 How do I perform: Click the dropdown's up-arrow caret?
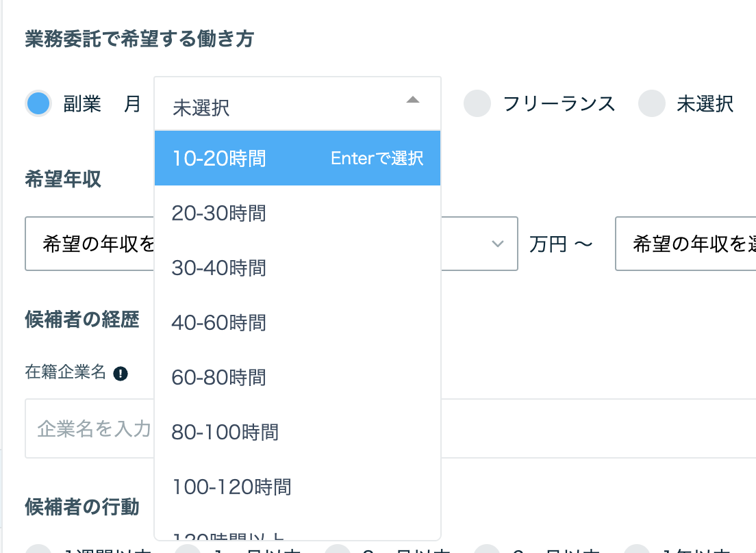(x=413, y=100)
